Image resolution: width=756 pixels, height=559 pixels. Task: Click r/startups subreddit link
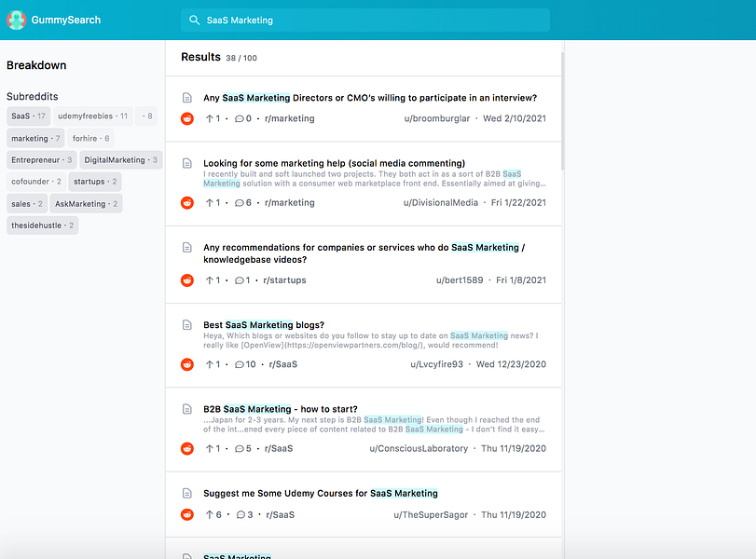click(284, 280)
